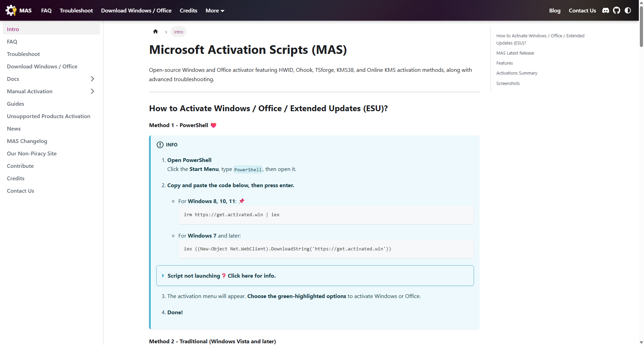
Task: Click 'Method 2 - Traditional' heading
Action: coord(212,341)
